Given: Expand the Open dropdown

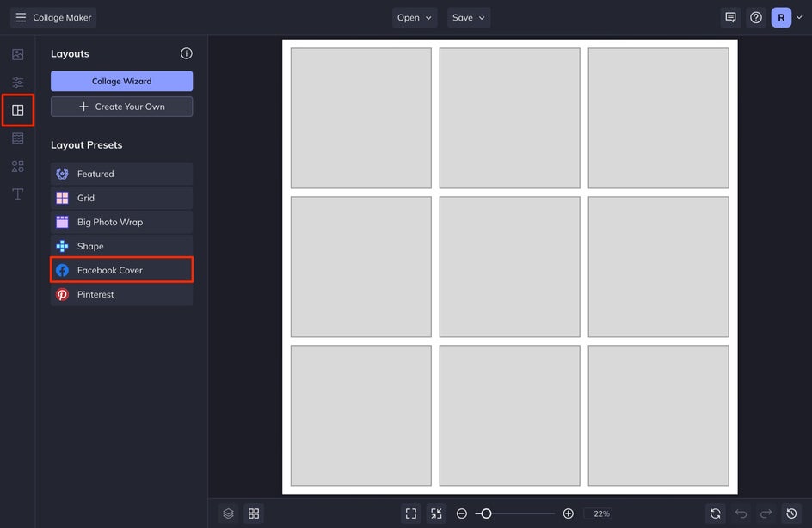Looking at the screenshot, I should (415, 17).
